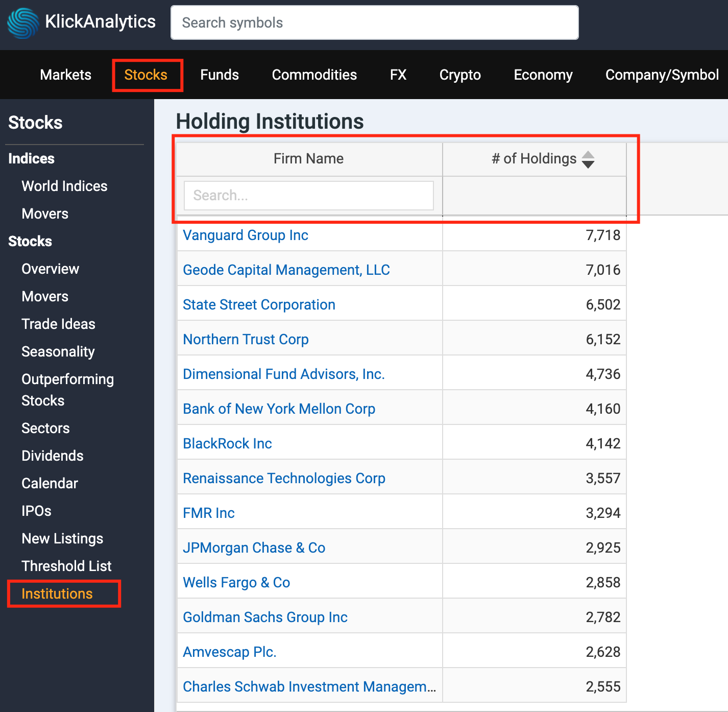This screenshot has height=712, width=728.
Task: Open the Economy menu
Action: (x=543, y=75)
